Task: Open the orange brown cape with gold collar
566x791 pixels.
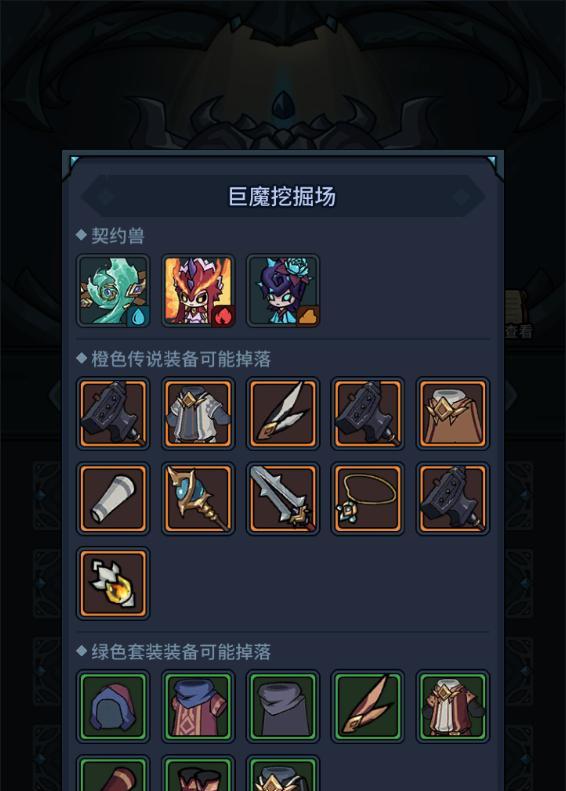Action: pos(453,413)
